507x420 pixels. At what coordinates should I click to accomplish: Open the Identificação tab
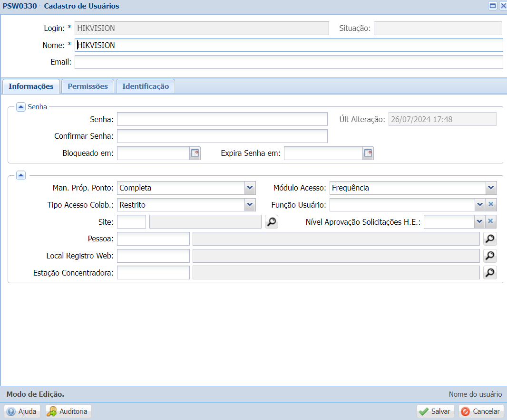(x=146, y=86)
